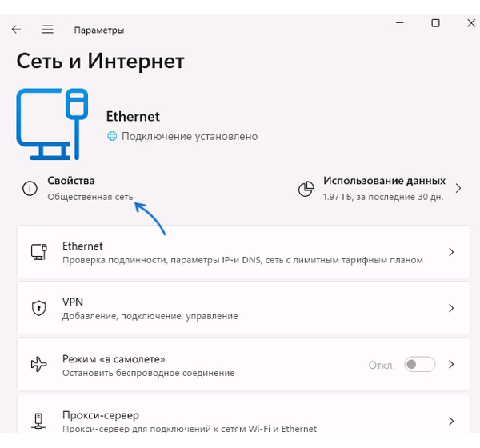Viewport: 480px width, 448px height.
Task: Open the VPN settings row
Action: 243,308
